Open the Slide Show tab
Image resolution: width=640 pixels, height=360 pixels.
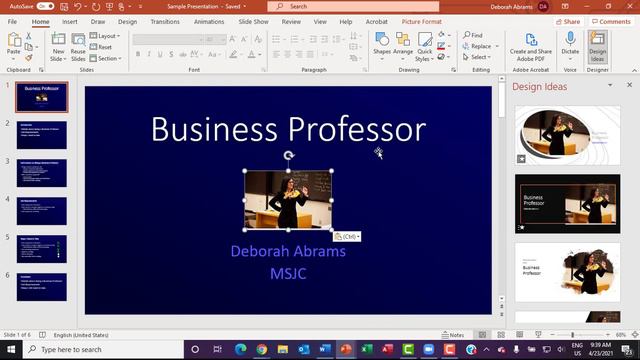253,22
